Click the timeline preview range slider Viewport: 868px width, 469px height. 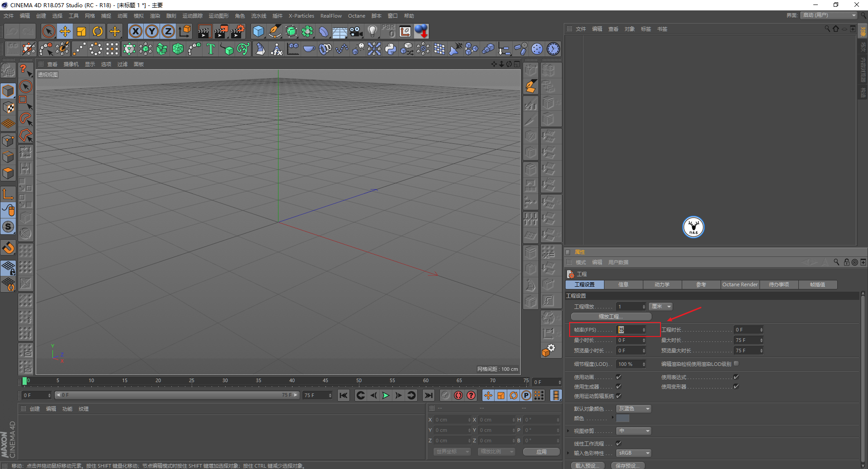point(177,395)
